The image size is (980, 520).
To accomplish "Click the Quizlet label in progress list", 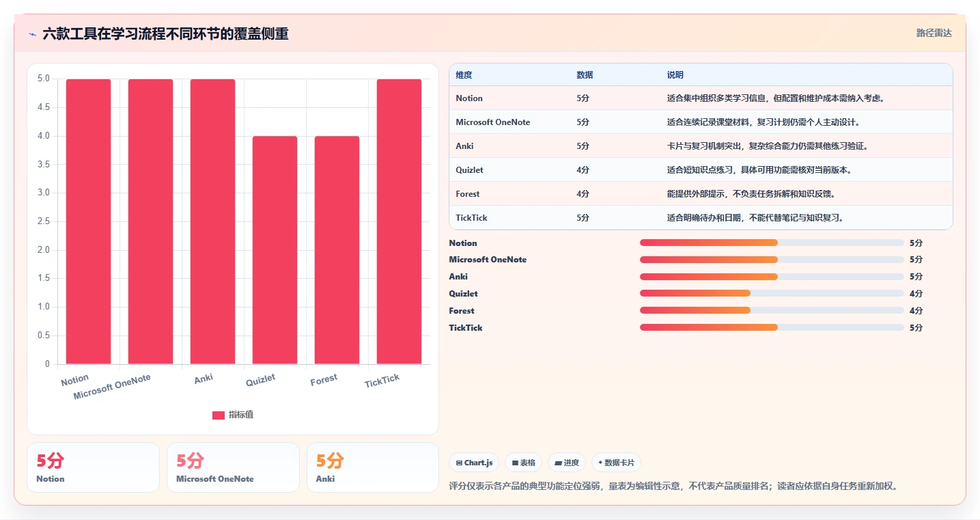I will (463, 294).
